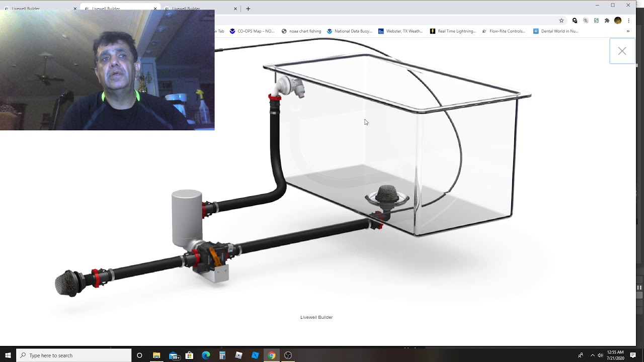The height and width of the screenshot is (362, 644).
Task: Open National Data Buoy bookmark
Action: click(x=350, y=31)
